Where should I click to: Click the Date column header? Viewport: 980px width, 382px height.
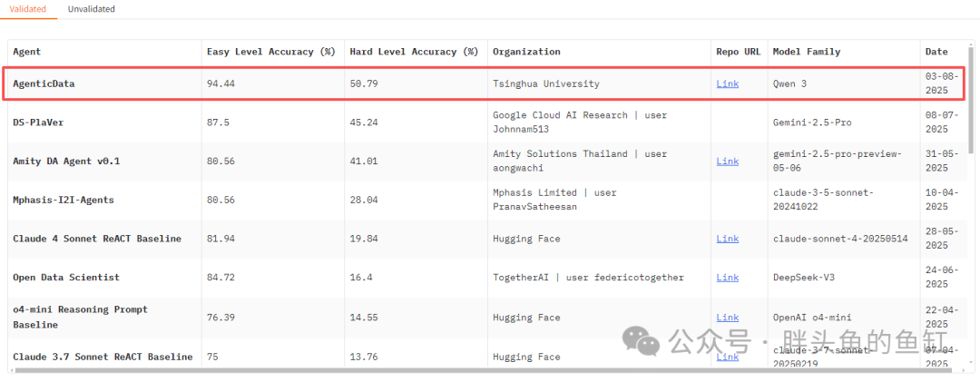[x=936, y=52]
